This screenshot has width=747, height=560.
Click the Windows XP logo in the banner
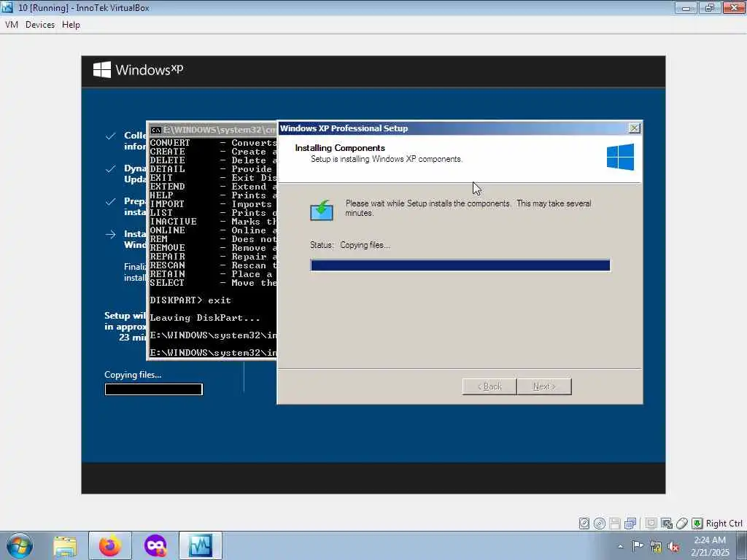[x=138, y=70]
